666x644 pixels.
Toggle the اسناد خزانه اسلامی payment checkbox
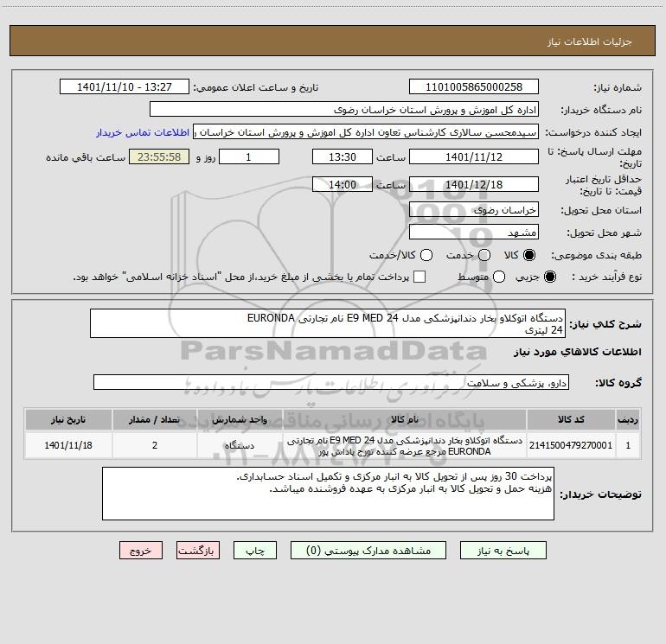pos(419,277)
